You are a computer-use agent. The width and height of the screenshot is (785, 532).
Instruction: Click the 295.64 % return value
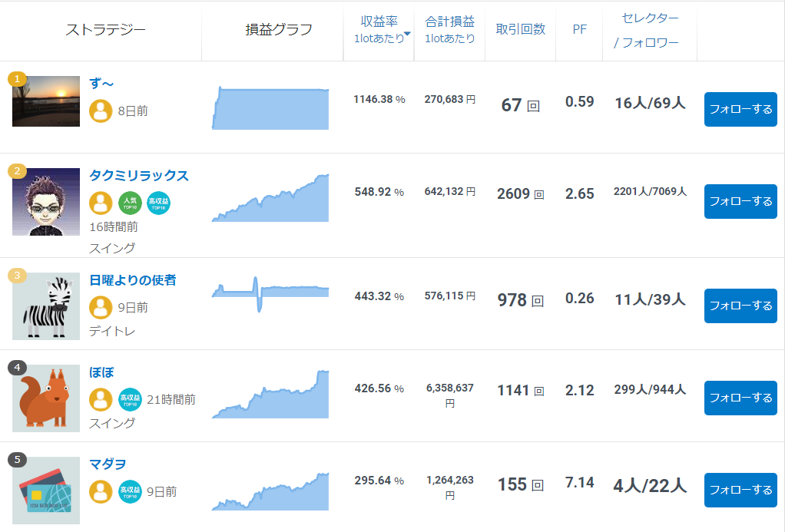pyautogui.click(x=379, y=481)
